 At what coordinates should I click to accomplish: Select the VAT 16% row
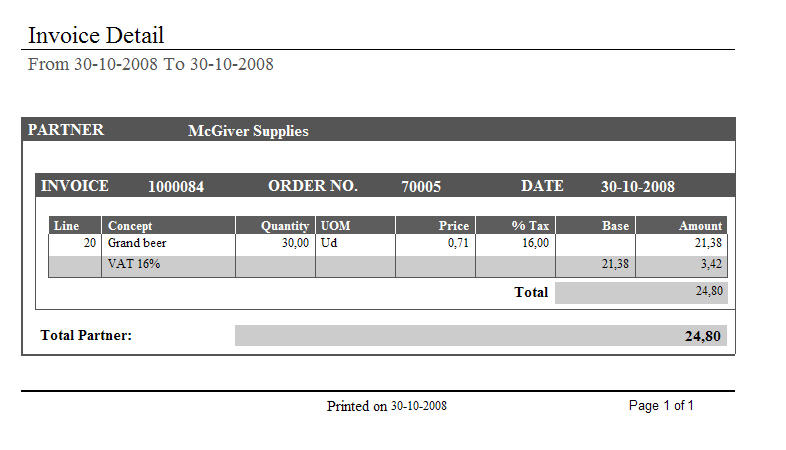coord(134,264)
